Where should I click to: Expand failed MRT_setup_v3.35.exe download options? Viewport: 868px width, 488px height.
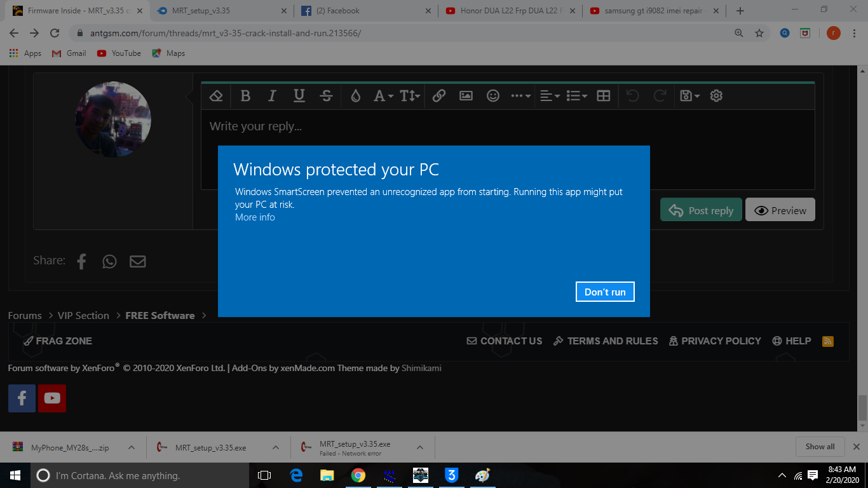419,447
